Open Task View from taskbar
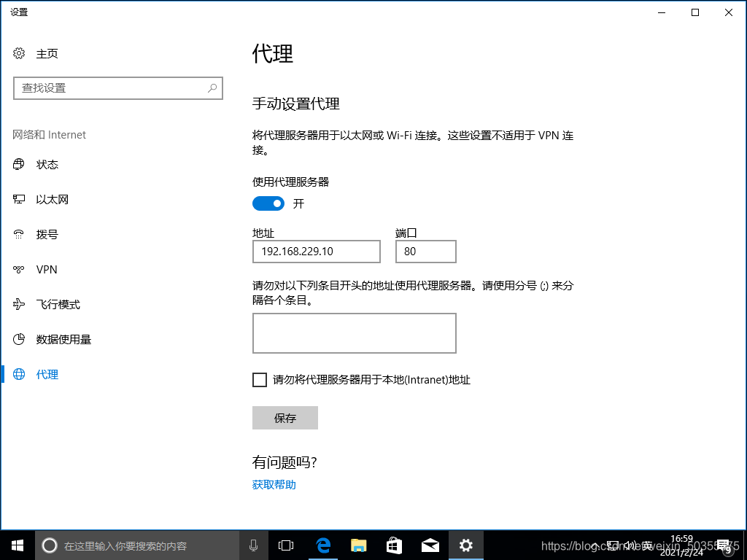 [286, 545]
